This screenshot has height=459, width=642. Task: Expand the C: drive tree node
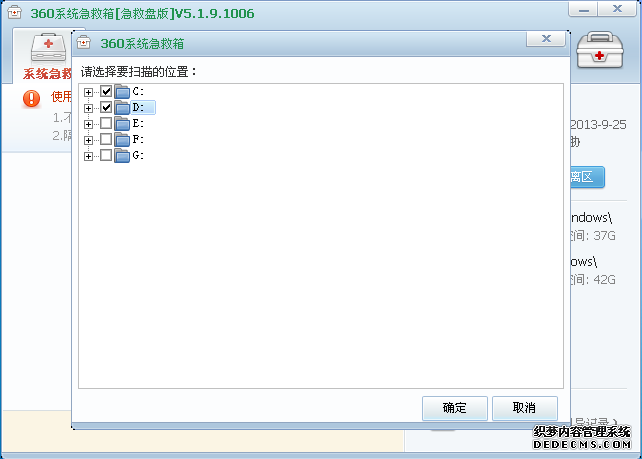tap(89, 92)
